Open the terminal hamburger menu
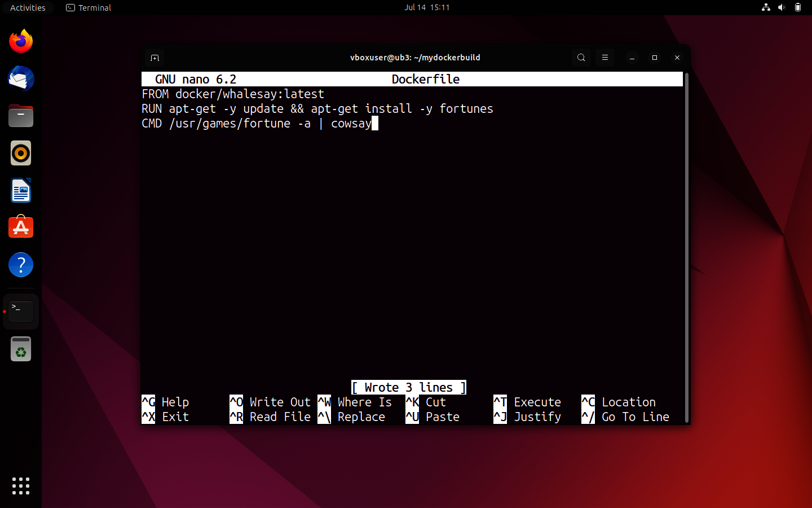812x508 pixels. pyautogui.click(x=604, y=58)
